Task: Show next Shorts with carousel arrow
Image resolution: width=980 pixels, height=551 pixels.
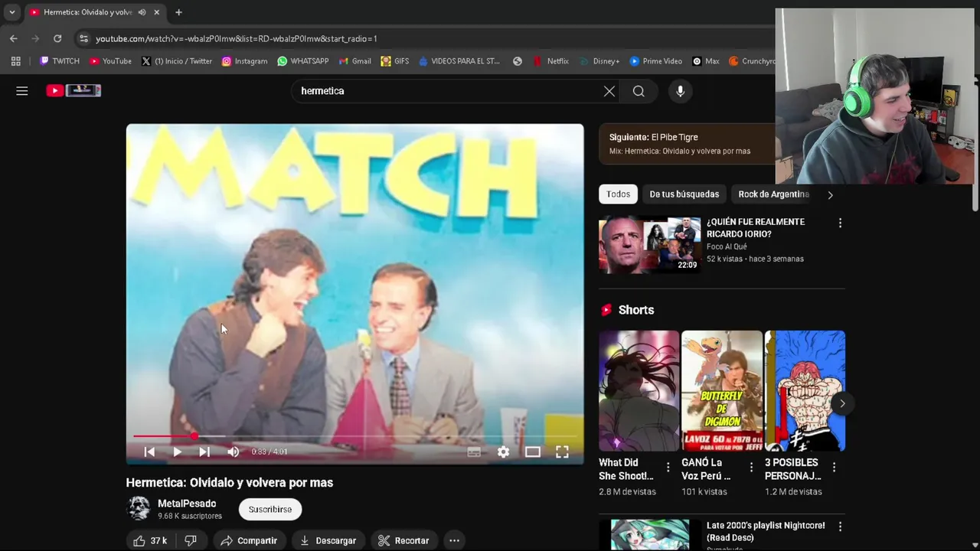Action: (x=842, y=403)
